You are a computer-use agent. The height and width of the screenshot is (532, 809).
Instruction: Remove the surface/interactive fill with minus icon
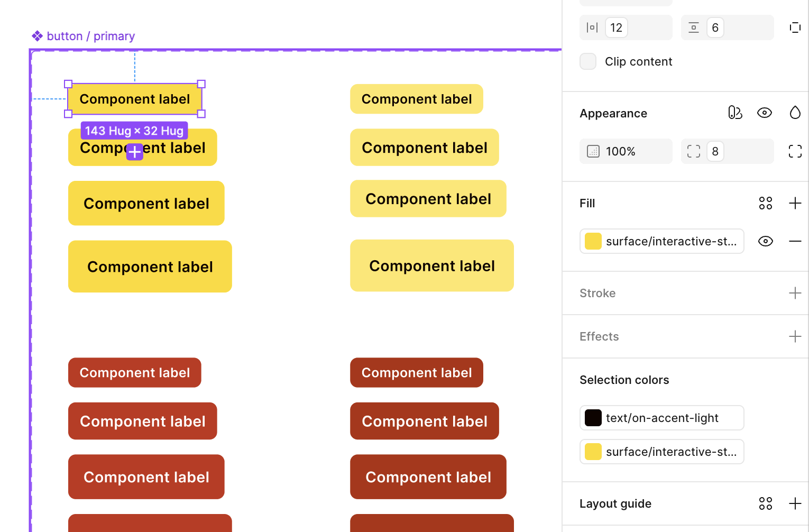click(x=795, y=241)
